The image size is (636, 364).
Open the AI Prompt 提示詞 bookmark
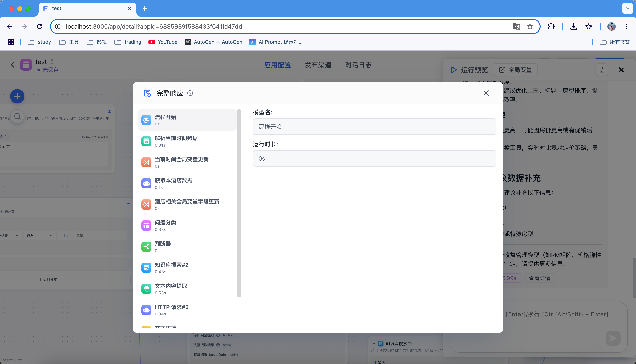[276, 42]
